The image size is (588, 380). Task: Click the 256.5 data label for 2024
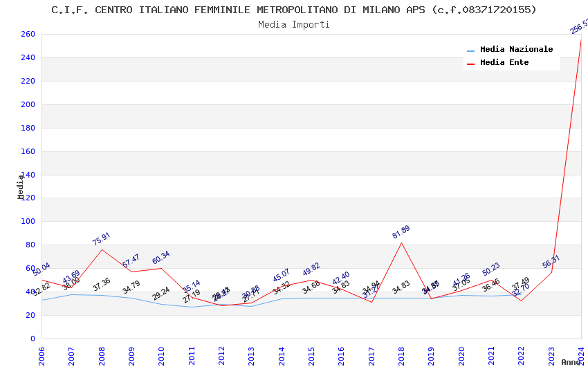pyautogui.click(x=578, y=27)
